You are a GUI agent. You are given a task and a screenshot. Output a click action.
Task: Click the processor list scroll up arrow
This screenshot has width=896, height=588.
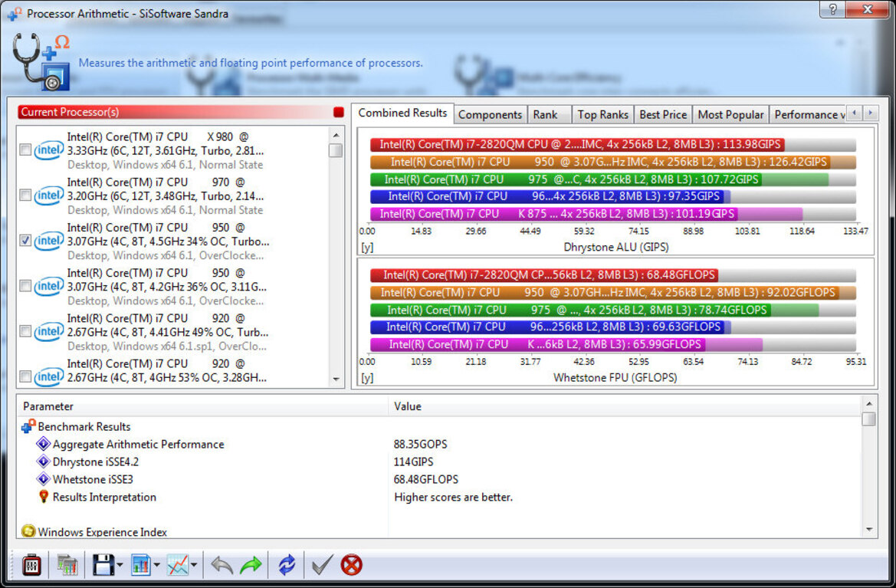[336, 136]
